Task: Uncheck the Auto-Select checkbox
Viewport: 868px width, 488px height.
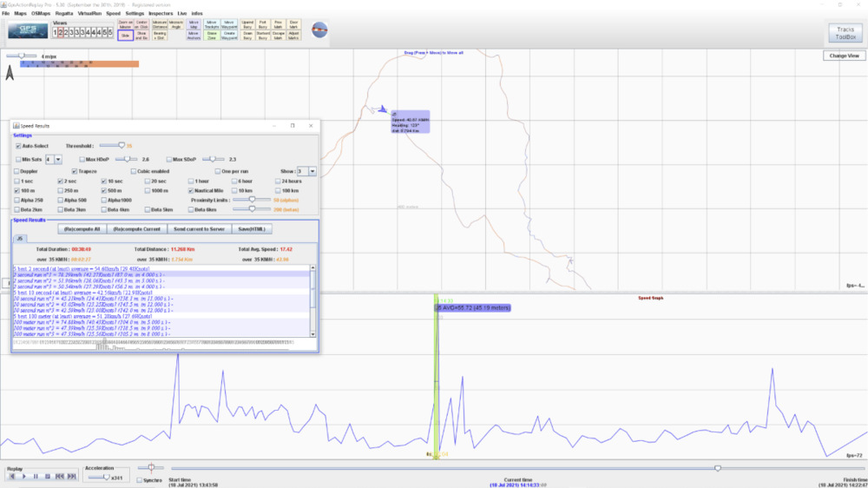Action: (x=18, y=146)
